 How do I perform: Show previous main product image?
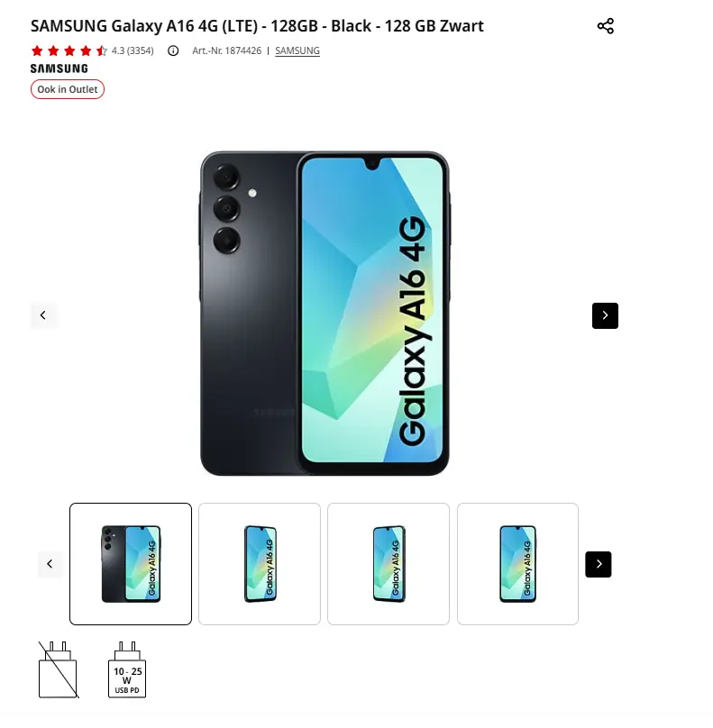coord(43,315)
